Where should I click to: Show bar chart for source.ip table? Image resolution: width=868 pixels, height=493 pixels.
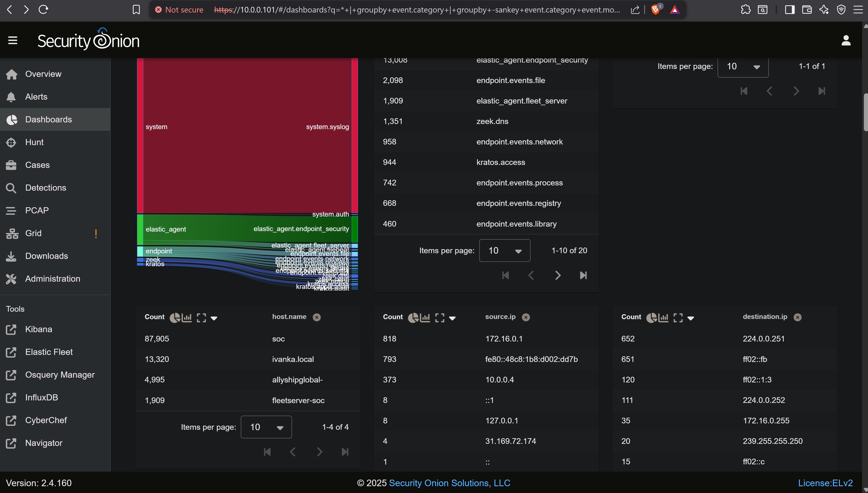(x=425, y=317)
